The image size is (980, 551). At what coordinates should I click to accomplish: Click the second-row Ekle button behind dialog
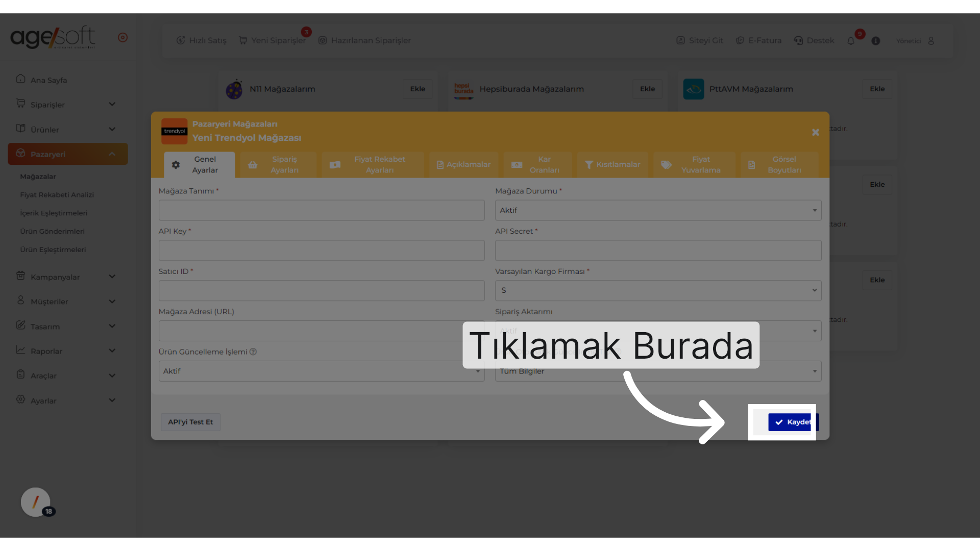point(877,184)
